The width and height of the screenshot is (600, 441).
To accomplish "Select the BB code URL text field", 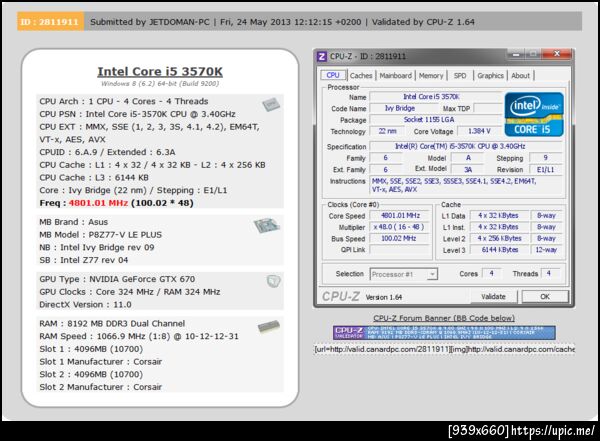I will tap(444, 349).
